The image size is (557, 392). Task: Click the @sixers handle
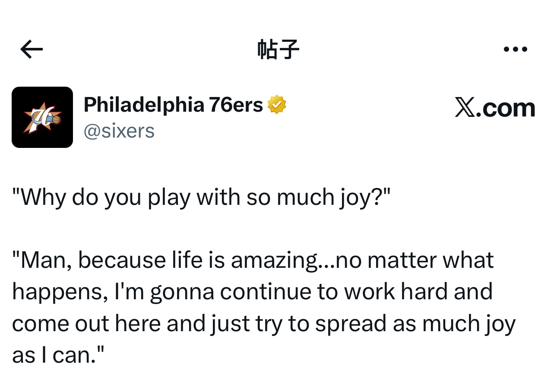tap(119, 131)
